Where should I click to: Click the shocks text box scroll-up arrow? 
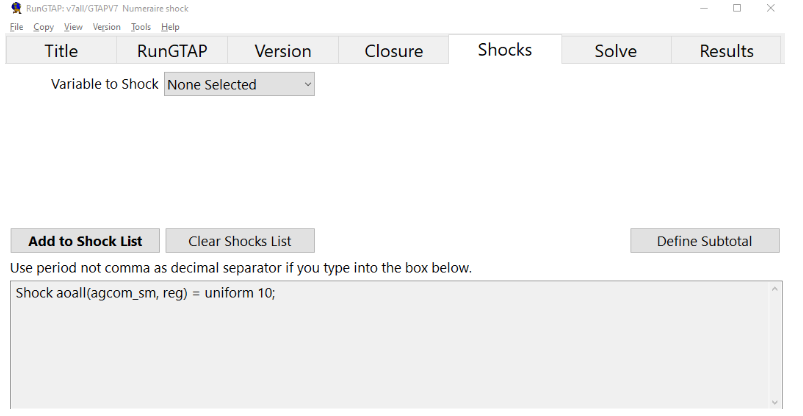click(774, 289)
